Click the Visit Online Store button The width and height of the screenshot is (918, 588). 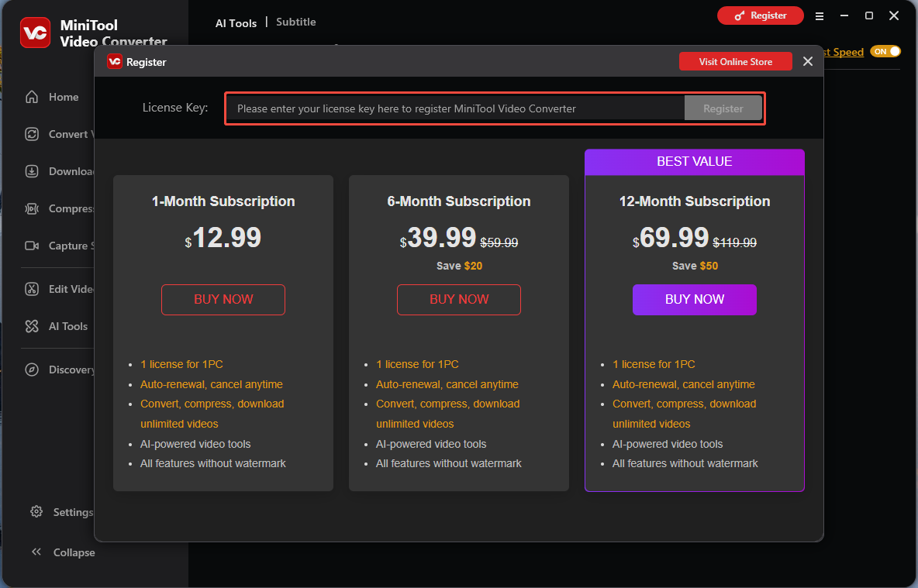click(x=735, y=61)
